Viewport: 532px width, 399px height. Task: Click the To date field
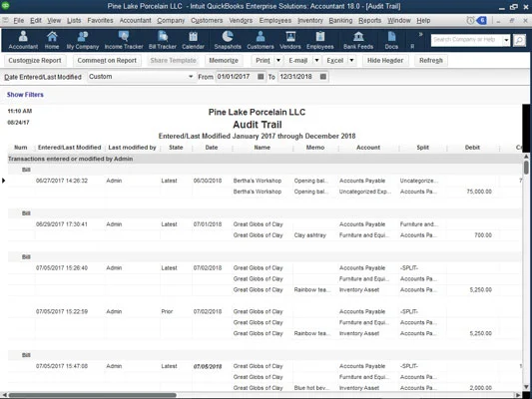298,77
